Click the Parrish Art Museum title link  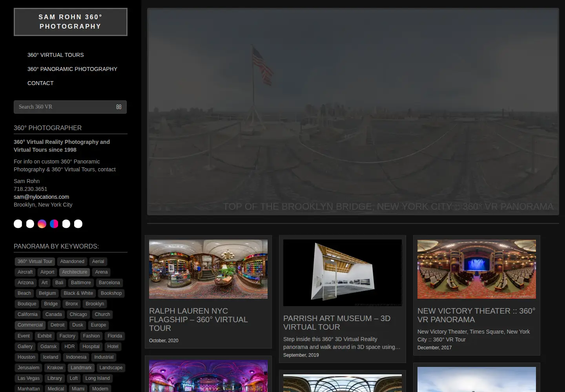(337, 323)
